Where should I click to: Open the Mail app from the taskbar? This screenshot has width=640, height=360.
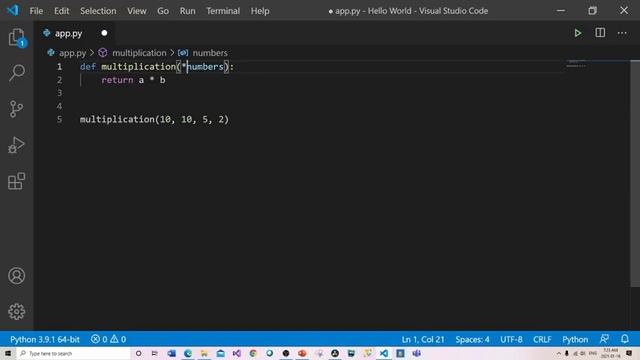[x=220, y=353]
